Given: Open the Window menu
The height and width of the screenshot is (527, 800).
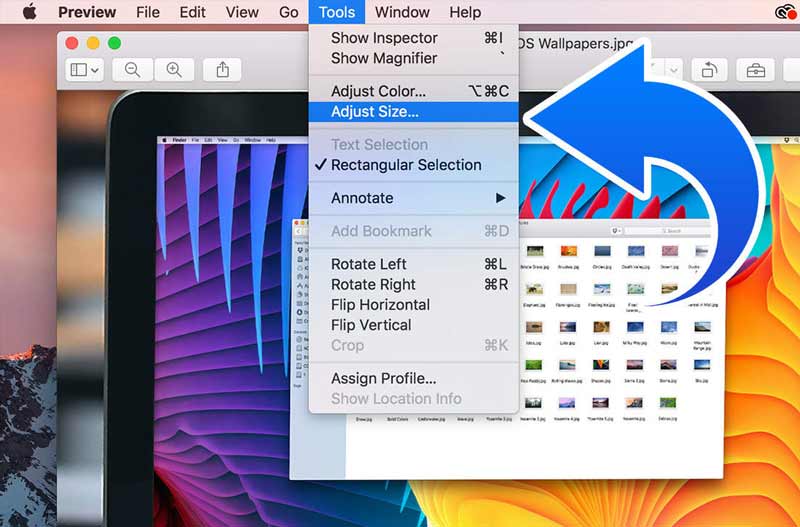Looking at the screenshot, I should pos(402,12).
